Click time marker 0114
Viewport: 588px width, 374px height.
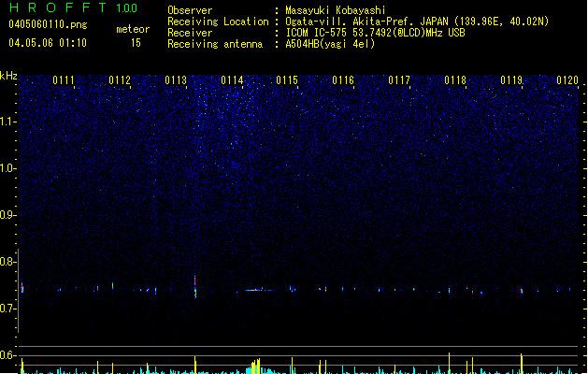[232, 80]
